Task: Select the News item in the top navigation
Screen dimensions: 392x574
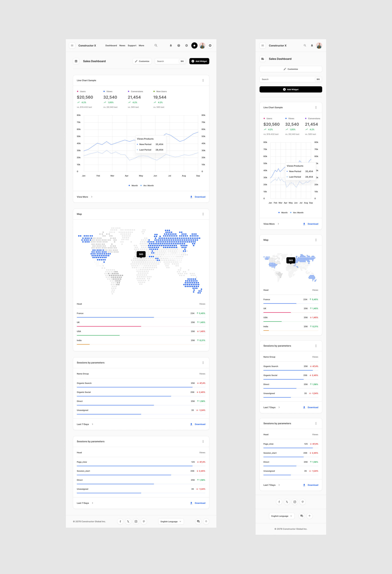Action: pyautogui.click(x=122, y=46)
